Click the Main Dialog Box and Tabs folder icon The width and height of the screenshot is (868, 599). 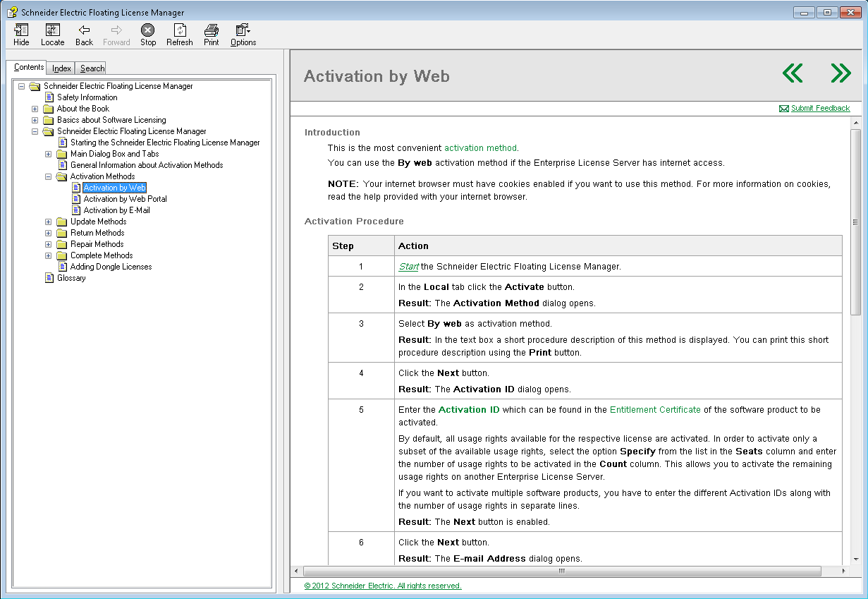61,154
